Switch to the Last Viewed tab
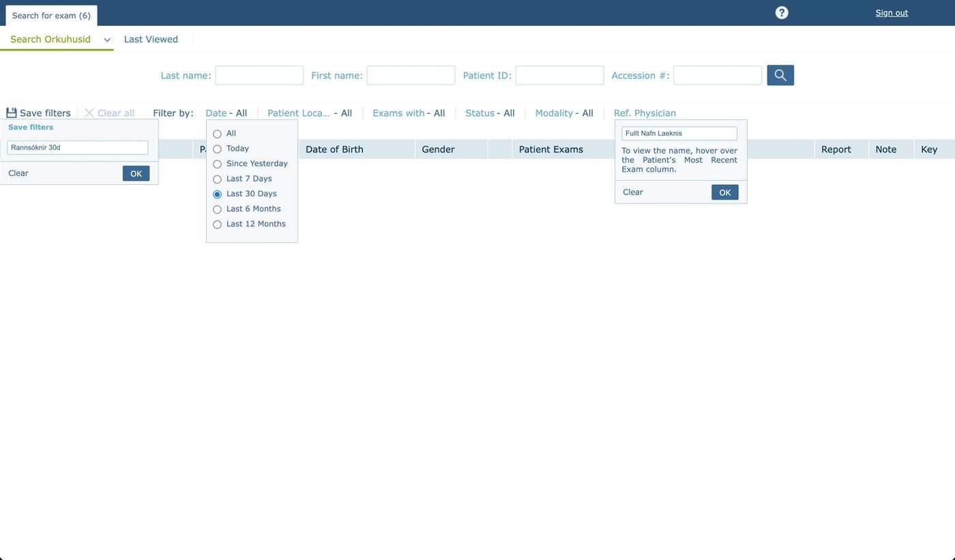955x560 pixels. click(x=151, y=39)
